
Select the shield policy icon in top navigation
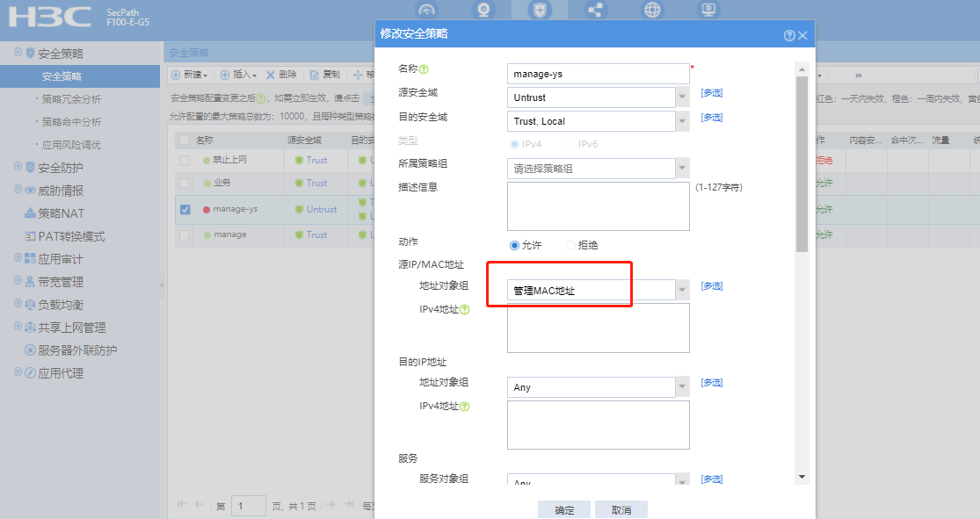pos(540,10)
